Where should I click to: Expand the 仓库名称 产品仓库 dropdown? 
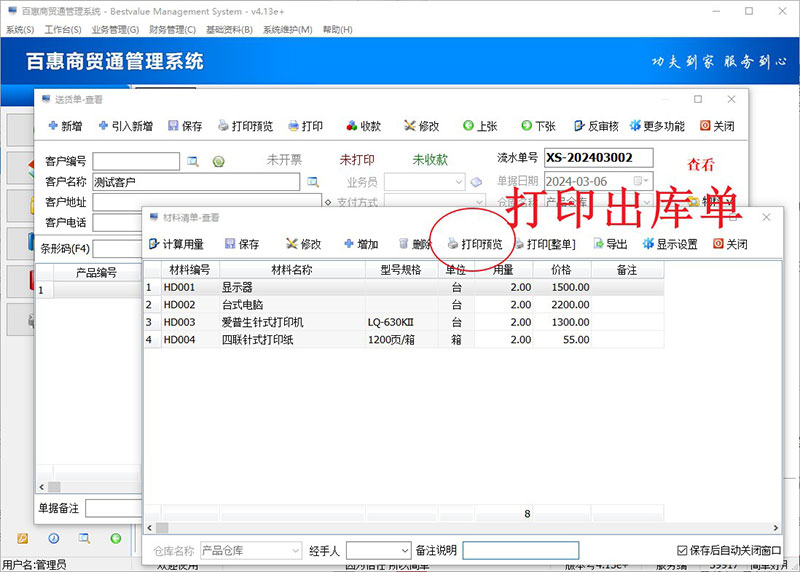295,551
